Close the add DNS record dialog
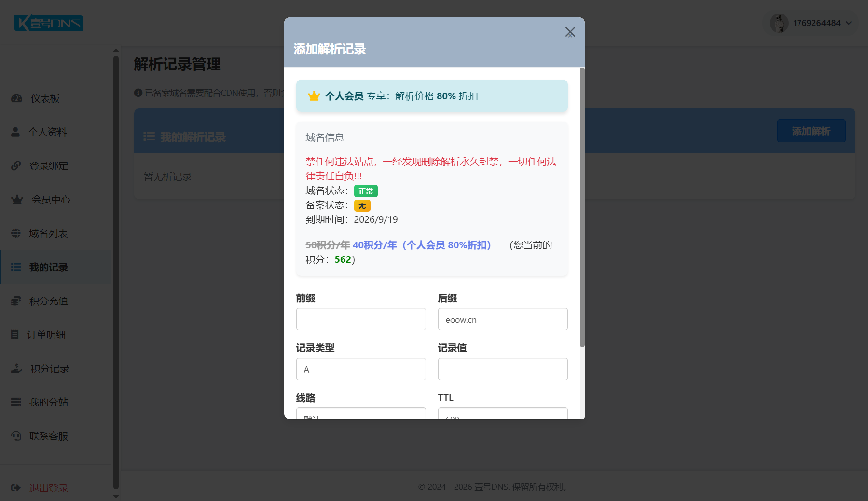The height and width of the screenshot is (501, 868). click(570, 32)
